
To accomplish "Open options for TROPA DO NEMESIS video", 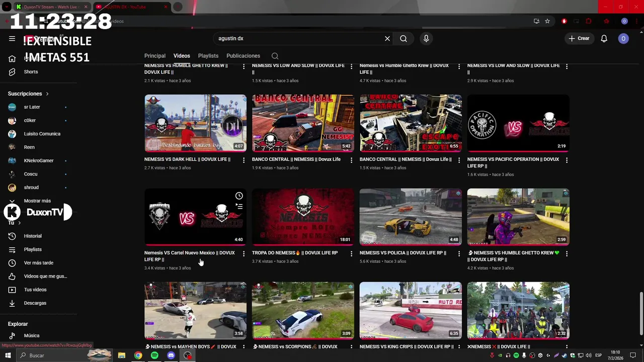I will coord(351,253).
